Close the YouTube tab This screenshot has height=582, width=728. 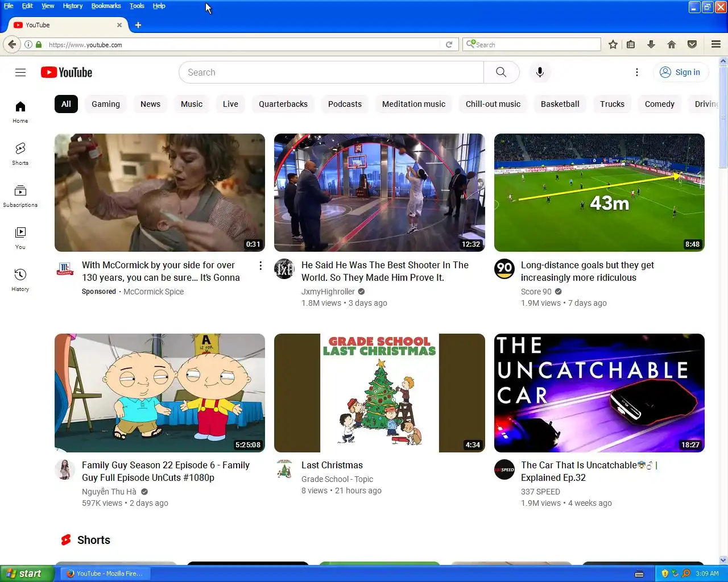(119, 25)
